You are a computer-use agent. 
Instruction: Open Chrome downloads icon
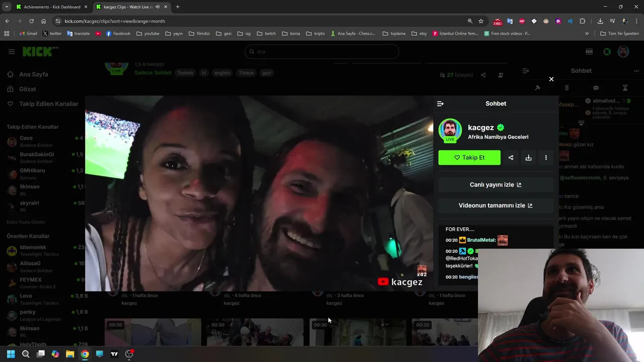coord(600,21)
